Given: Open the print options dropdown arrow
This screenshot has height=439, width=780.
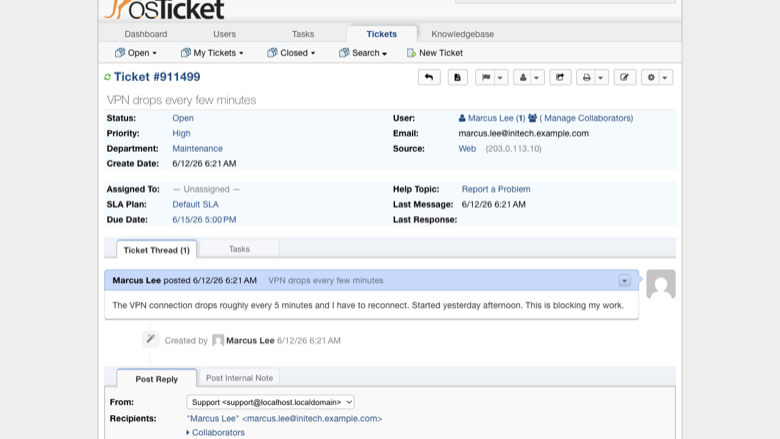Looking at the screenshot, I should pos(601,78).
